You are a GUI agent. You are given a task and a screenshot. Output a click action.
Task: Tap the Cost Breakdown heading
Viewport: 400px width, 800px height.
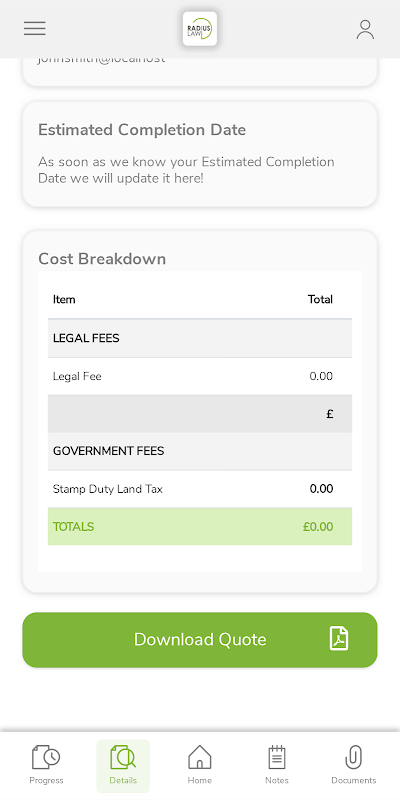[x=102, y=259]
